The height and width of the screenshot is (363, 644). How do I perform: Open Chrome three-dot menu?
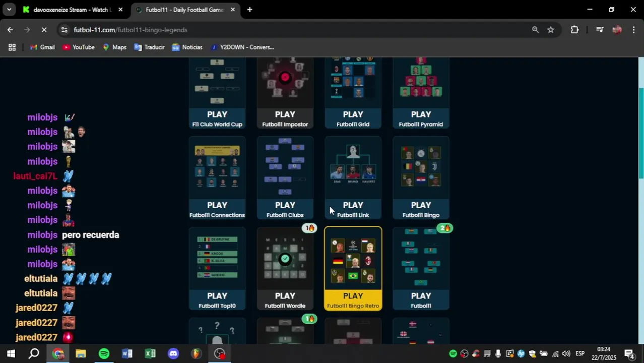click(x=633, y=30)
